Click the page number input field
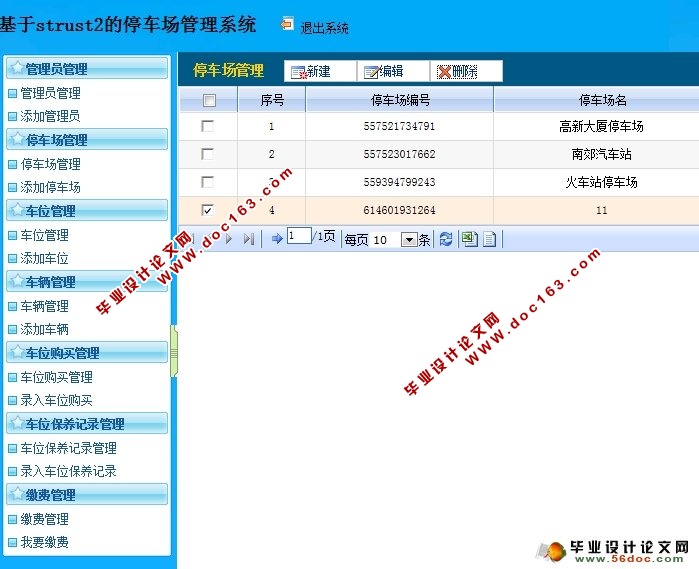Screen dimensions: 699x569 click(299, 236)
